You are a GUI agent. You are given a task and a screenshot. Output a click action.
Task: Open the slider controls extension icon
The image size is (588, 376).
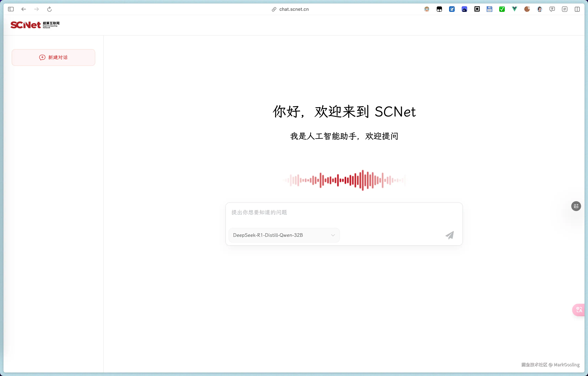click(565, 9)
